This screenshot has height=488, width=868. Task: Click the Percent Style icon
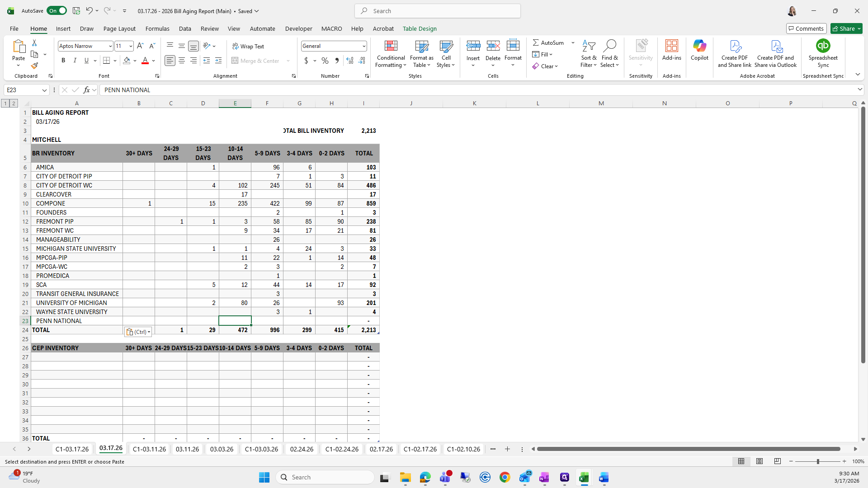[325, 61]
